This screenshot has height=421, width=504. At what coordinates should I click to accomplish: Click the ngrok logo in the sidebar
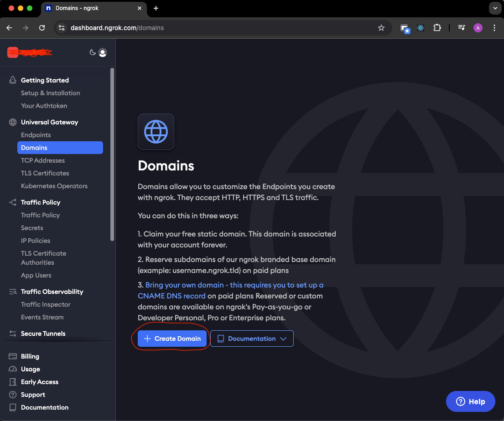coord(29,52)
